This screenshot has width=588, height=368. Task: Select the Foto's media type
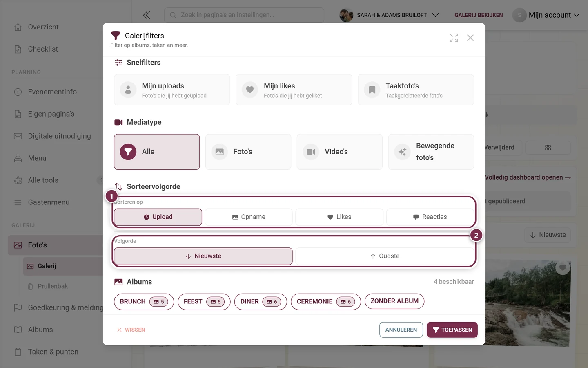tap(248, 152)
